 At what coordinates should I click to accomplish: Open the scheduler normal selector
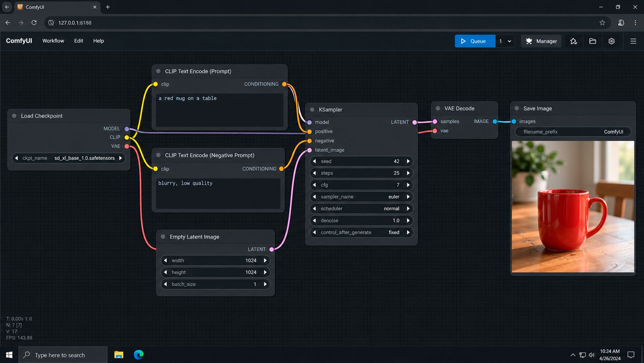coord(361,209)
